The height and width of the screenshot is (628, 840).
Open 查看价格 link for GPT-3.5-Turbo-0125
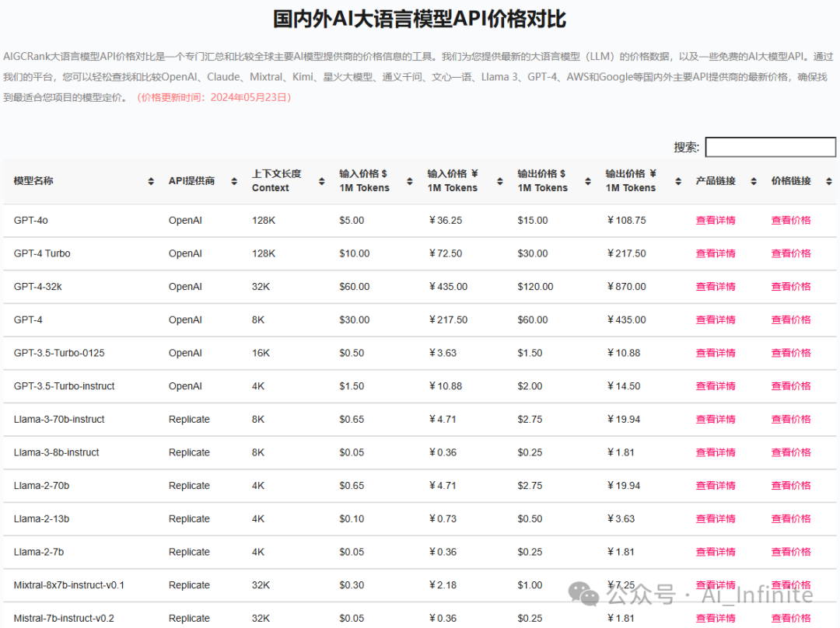click(791, 353)
